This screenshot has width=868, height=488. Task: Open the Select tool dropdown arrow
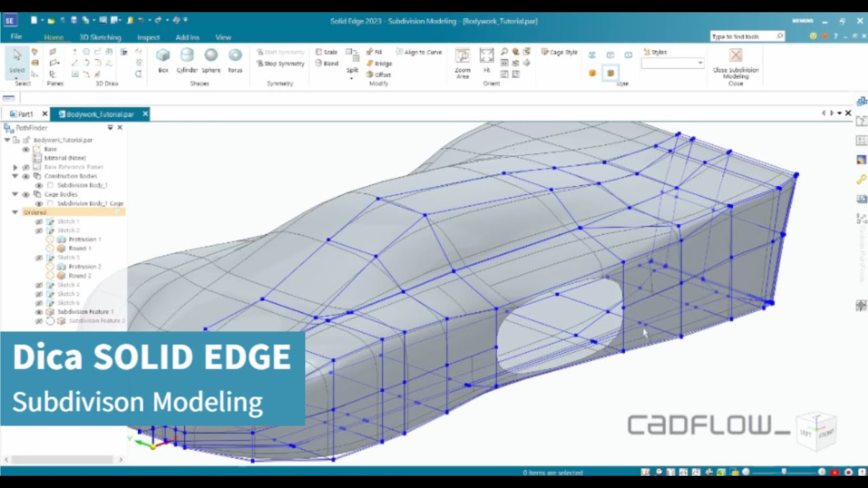tap(17, 78)
